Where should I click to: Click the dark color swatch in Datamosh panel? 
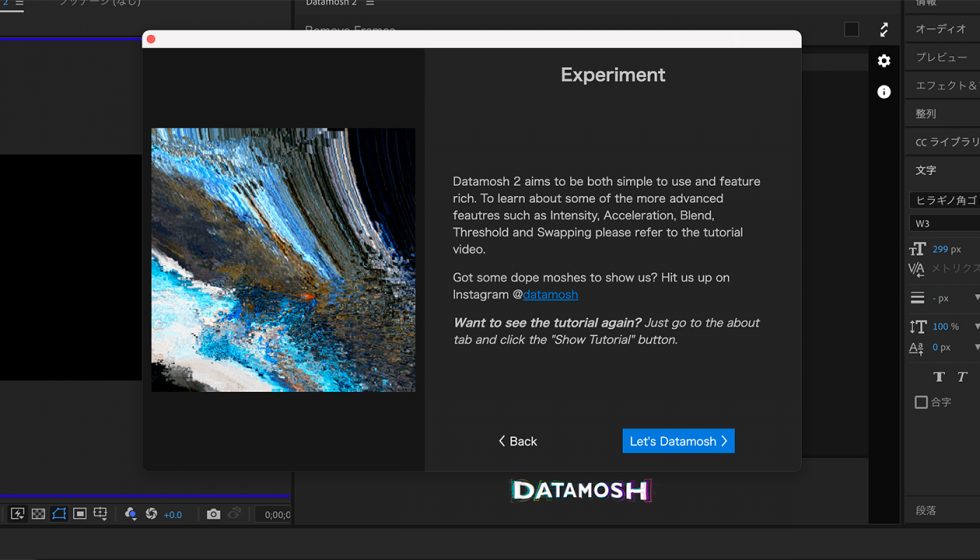click(851, 29)
